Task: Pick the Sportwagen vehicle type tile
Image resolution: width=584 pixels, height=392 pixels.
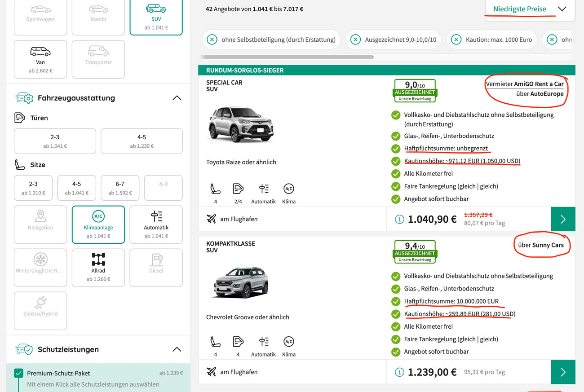Action: (40, 17)
